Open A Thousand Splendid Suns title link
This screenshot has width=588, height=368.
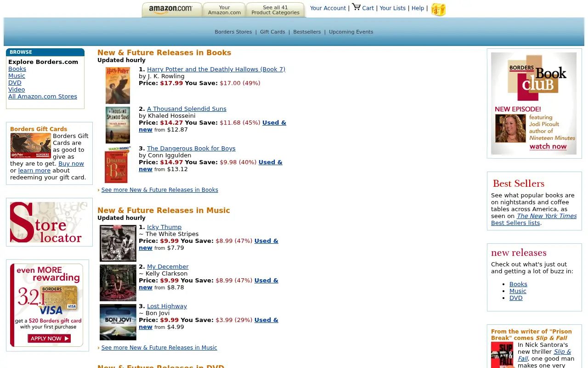(187, 109)
